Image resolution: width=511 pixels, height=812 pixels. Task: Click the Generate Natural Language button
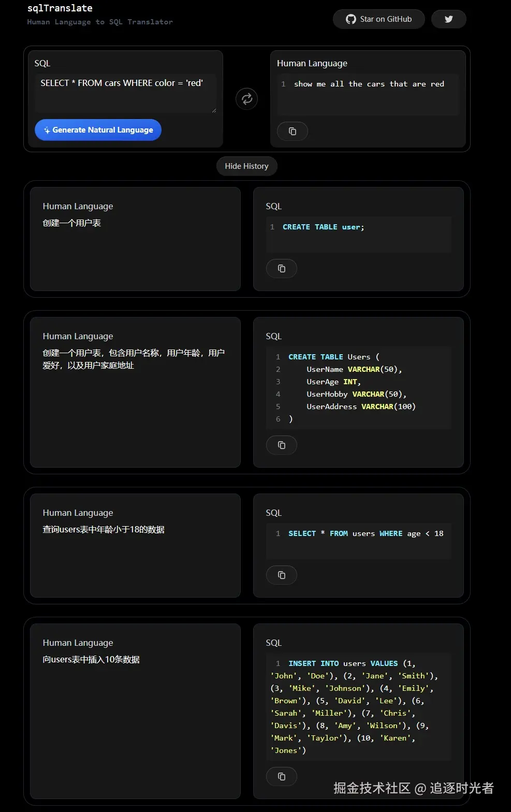[98, 130]
